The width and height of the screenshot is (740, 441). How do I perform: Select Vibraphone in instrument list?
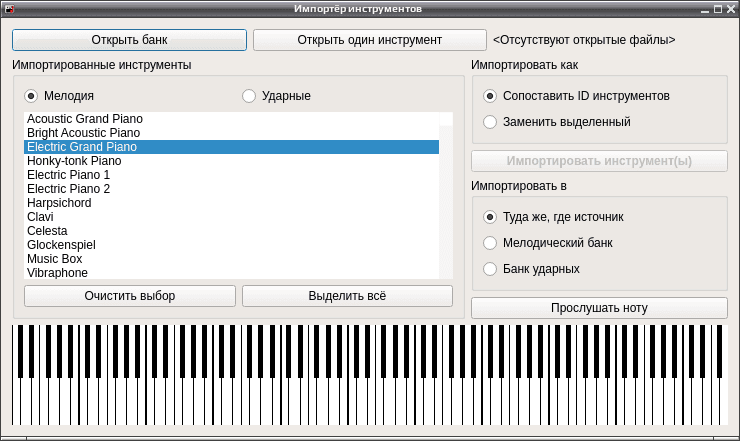point(231,273)
